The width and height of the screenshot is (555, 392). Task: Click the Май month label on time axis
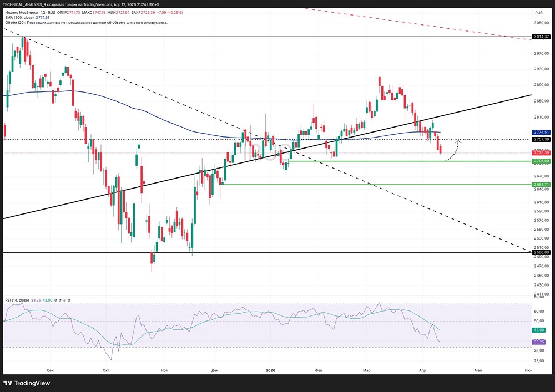(x=478, y=370)
